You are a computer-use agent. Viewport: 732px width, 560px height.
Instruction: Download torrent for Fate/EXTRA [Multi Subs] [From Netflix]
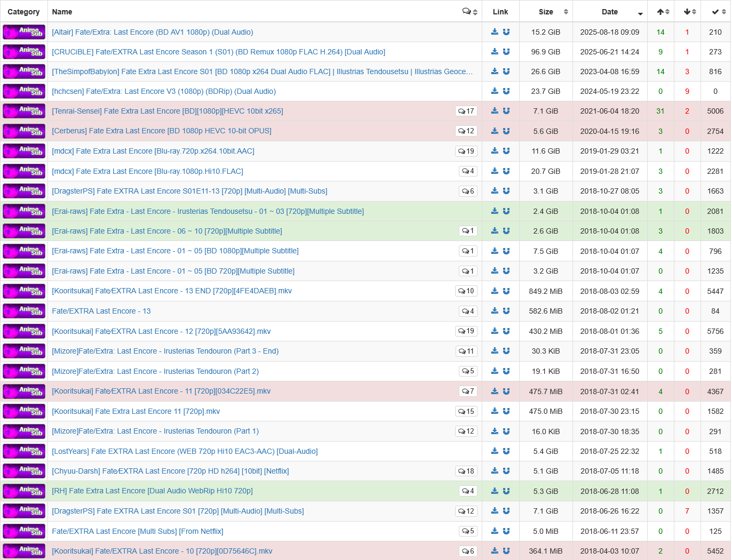click(495, 531)
